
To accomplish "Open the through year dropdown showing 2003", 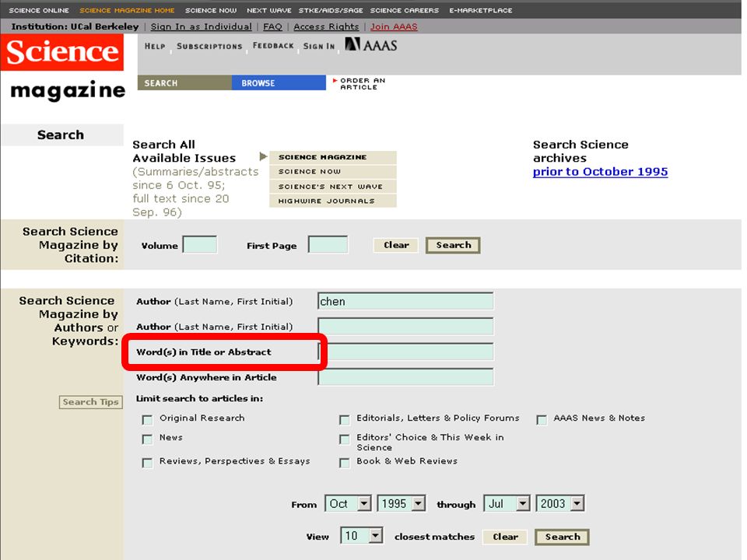I will (x=559, y=503).
